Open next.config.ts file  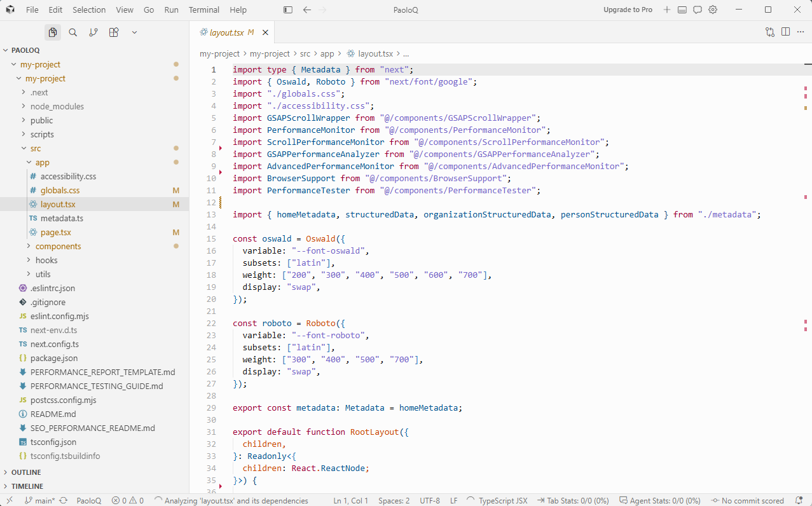click(94, 344)
